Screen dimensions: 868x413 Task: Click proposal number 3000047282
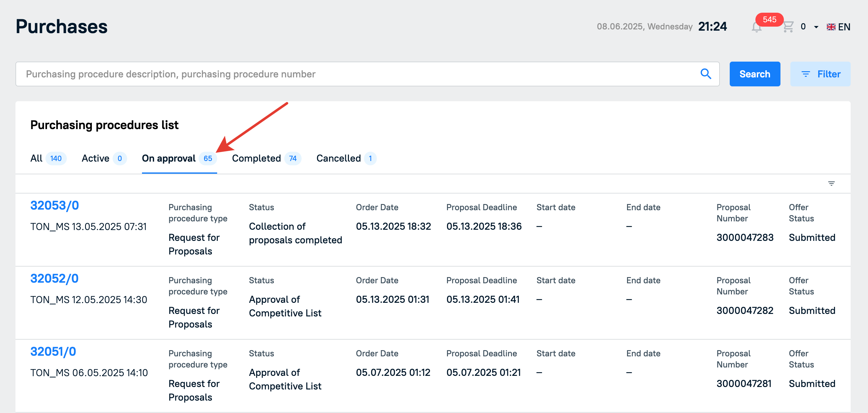tap(745, 311)
